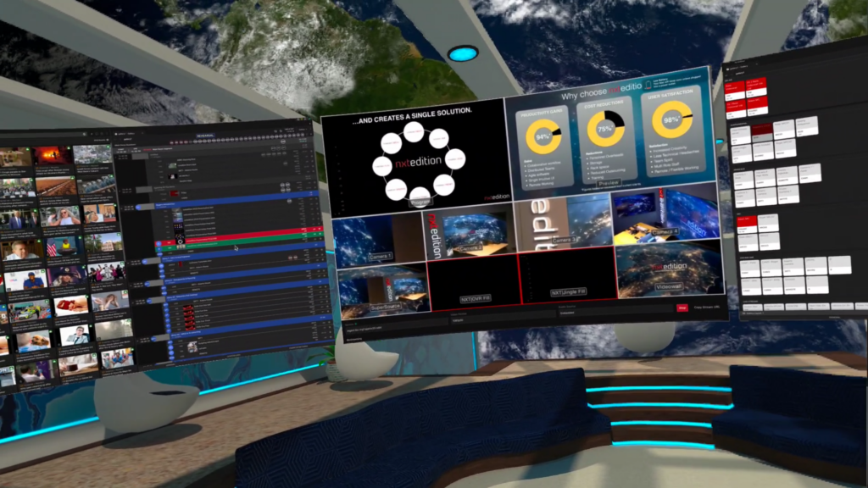Viewport: 868px width, 488px height.
Task: Click the Copy Stream URL link
Action: [707, 307]
